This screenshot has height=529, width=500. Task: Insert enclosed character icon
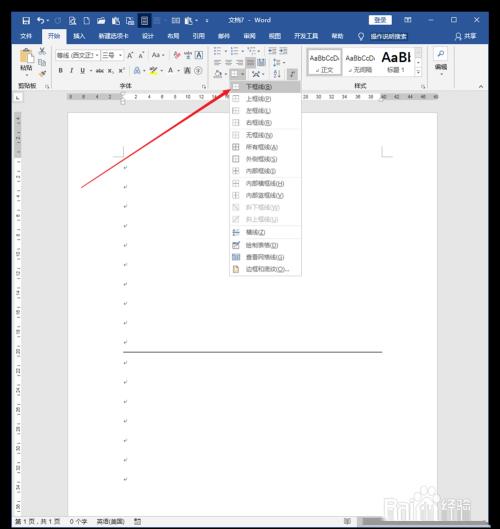tap(198, 71)
